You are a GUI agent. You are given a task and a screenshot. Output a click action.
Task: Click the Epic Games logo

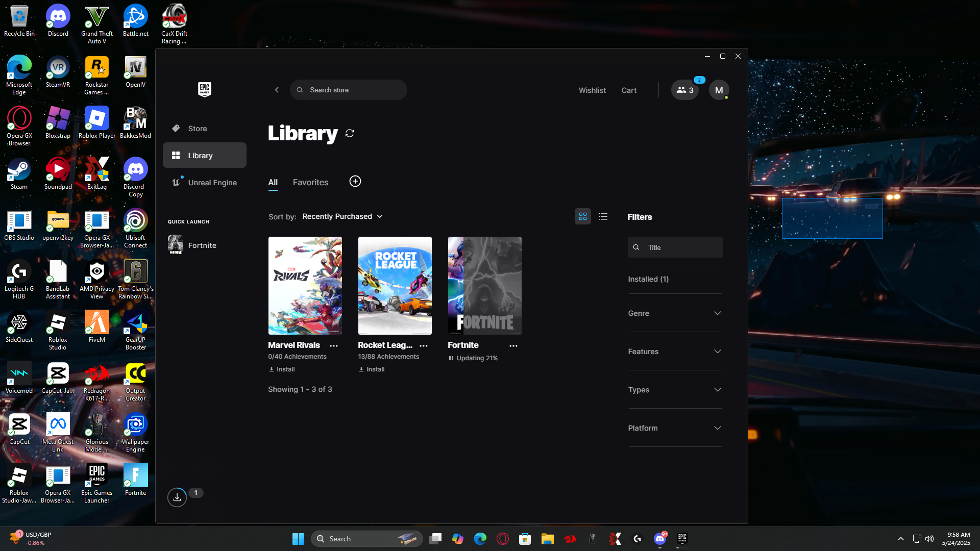click(x=205, y=89)
